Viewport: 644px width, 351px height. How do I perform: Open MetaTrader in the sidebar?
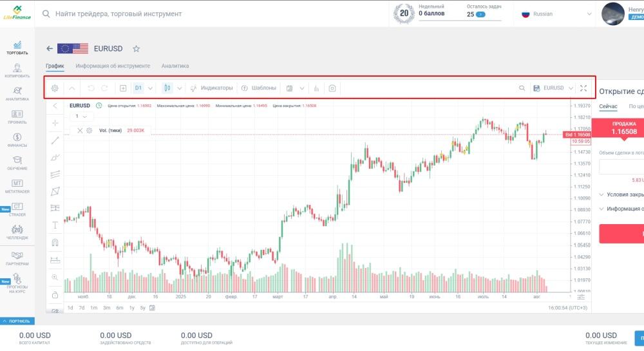(17, 186)
